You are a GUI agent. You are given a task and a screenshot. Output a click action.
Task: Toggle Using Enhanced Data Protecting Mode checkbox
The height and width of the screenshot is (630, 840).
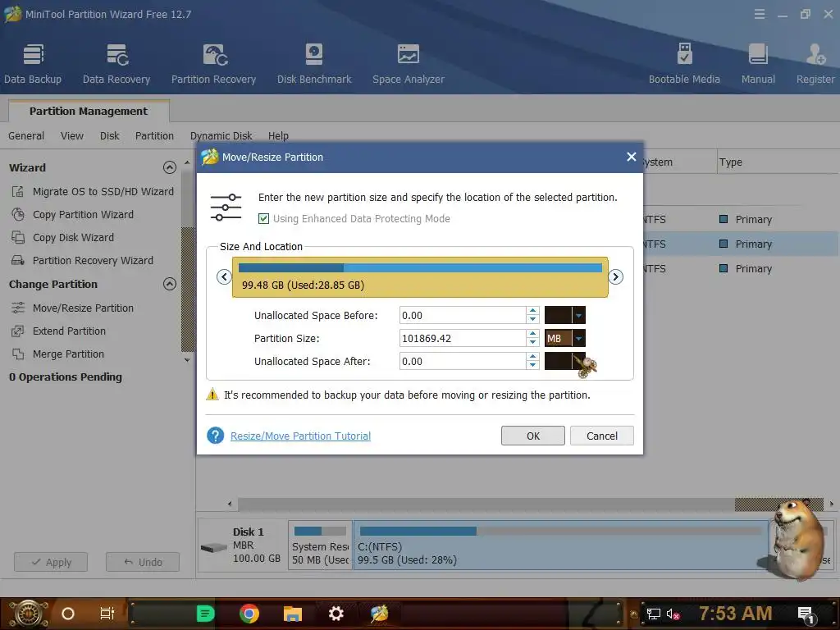pos(263,218)
